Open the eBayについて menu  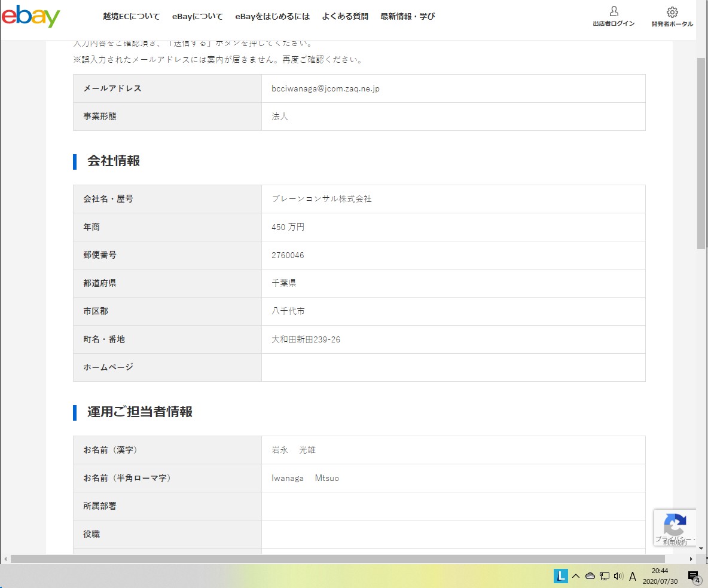coord(197,16)
